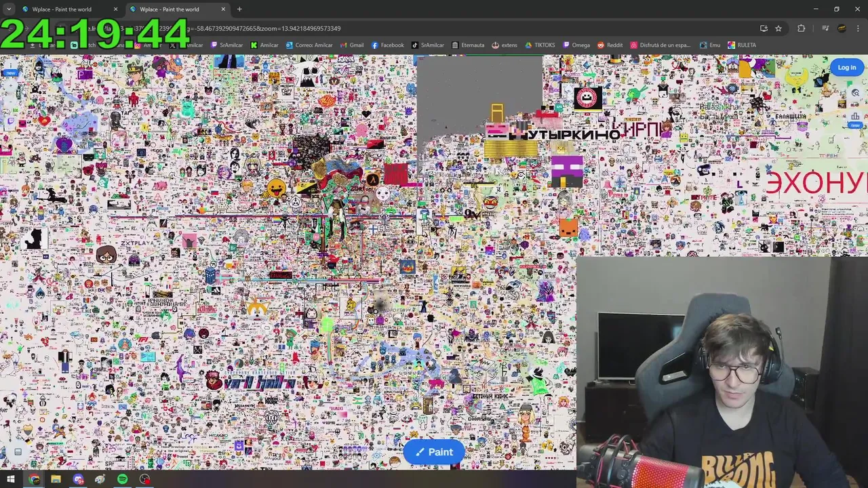Bookmark this page with star icon
Image resolution: width=868 pixels, height=488 pixels.
(778, 28)
